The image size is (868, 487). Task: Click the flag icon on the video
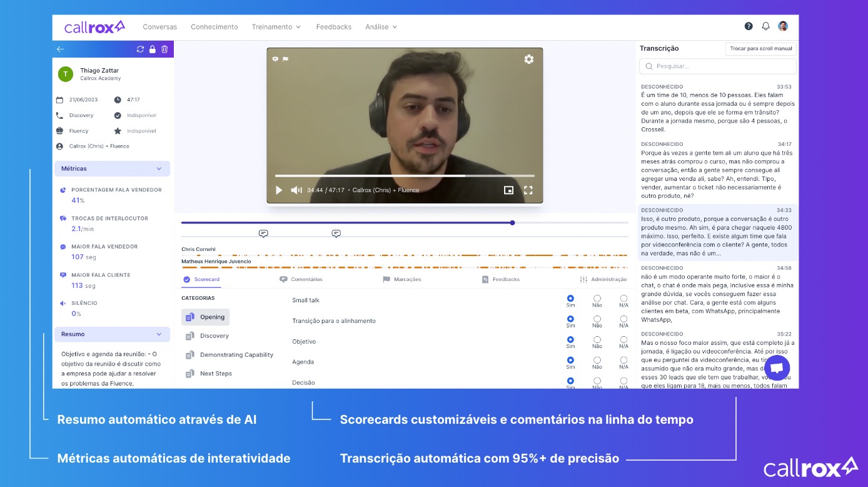pos(285,59)
